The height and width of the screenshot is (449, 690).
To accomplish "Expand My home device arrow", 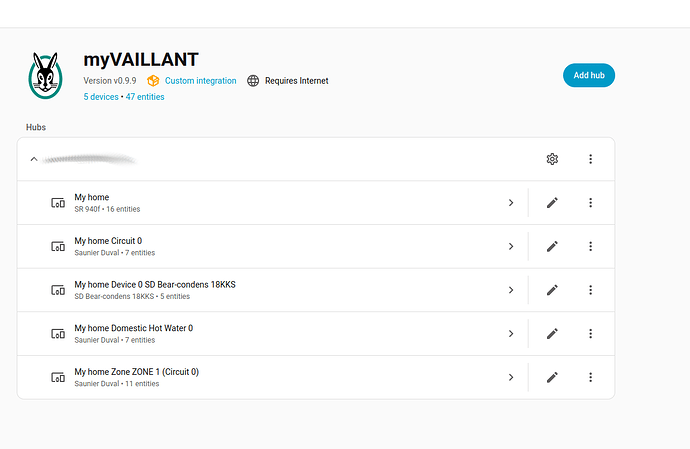I will (510, 203).
